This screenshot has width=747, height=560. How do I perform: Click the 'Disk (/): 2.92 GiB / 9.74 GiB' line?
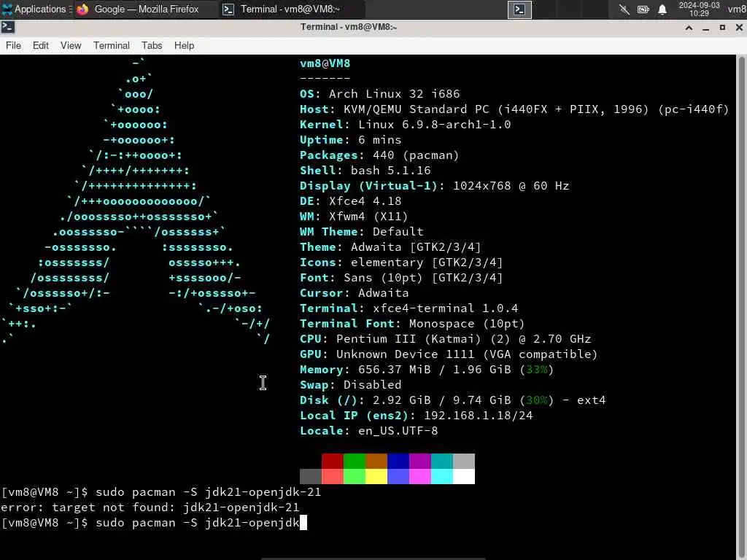click(452, 400)
